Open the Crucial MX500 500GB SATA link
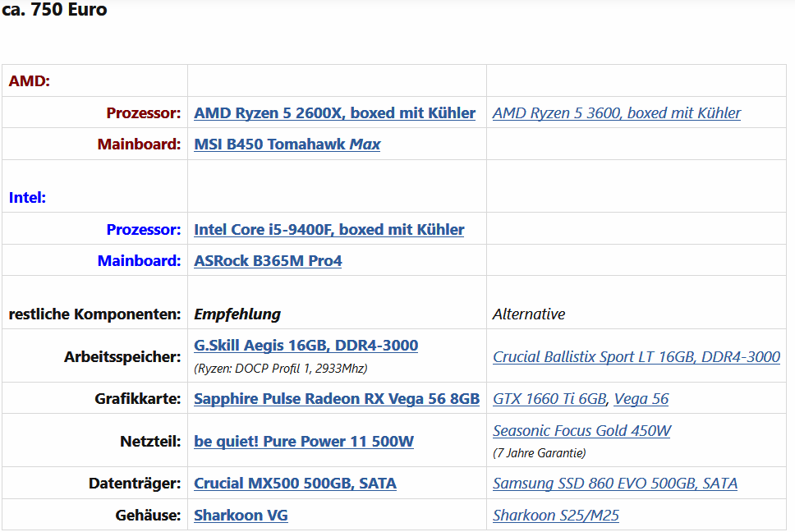Screen dimensions: 795x532 pyautogui.click(x=295, y=484)
